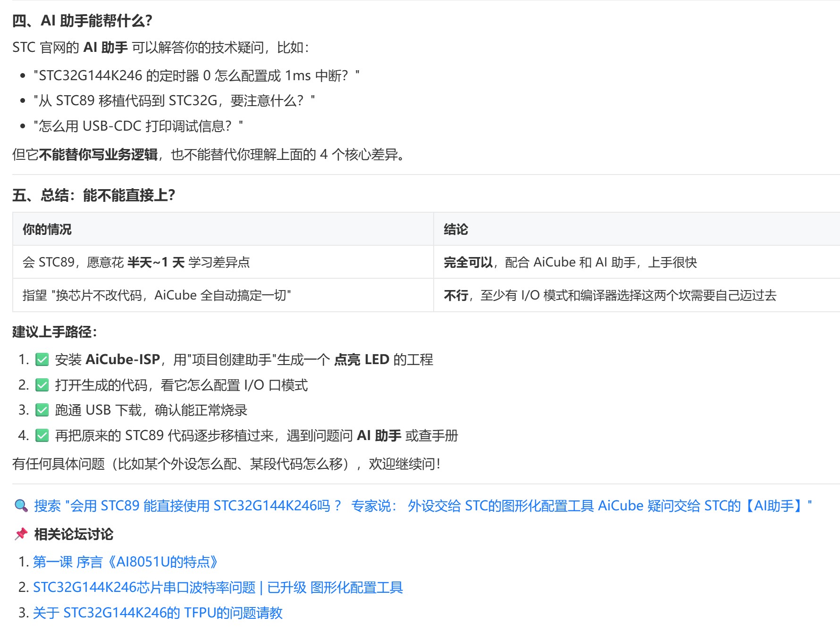The height and width of the screenshot is (632, 840).
Task: Click the heading 五、总结：能不能直接上?
Action: [x=93, y=195]
